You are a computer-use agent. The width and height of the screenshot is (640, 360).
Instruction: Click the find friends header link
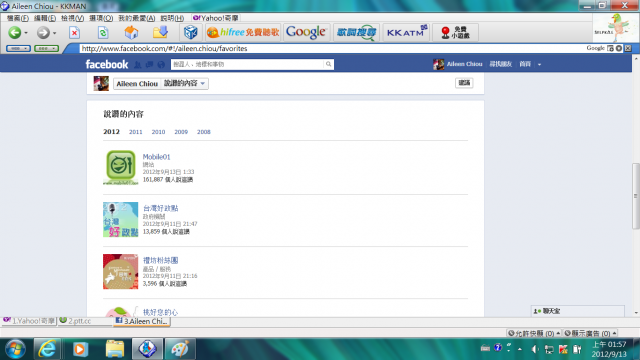tap(500, 64)
